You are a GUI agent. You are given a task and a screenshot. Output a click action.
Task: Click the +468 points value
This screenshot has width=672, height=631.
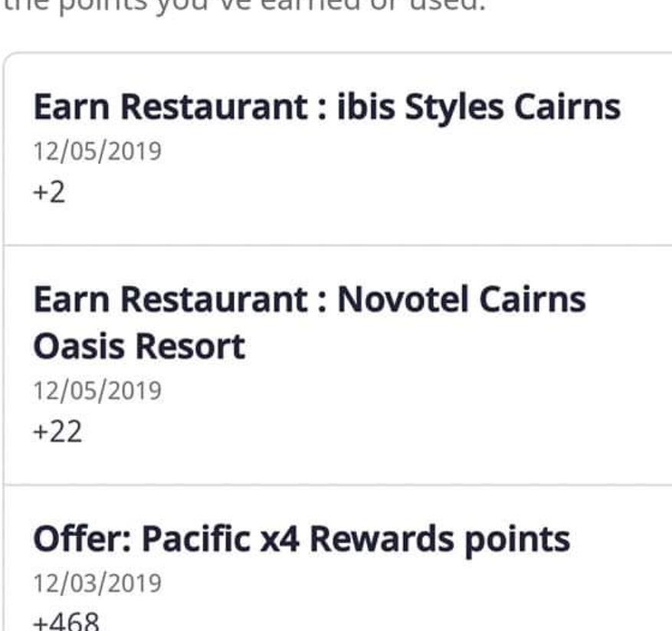[x=66, y=621]
